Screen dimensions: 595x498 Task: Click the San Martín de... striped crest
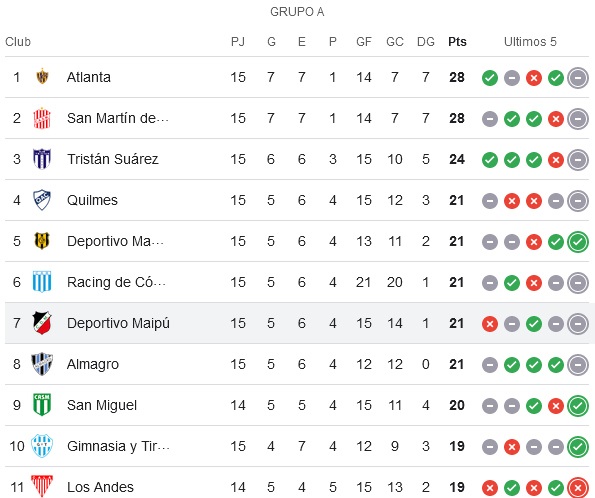[42, 118]
